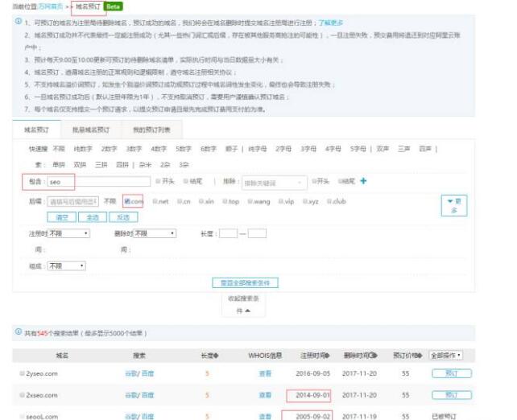Click the green Beta badge
Image resolution: width=517 pixels, height=420 pixels.
(113, 6)
